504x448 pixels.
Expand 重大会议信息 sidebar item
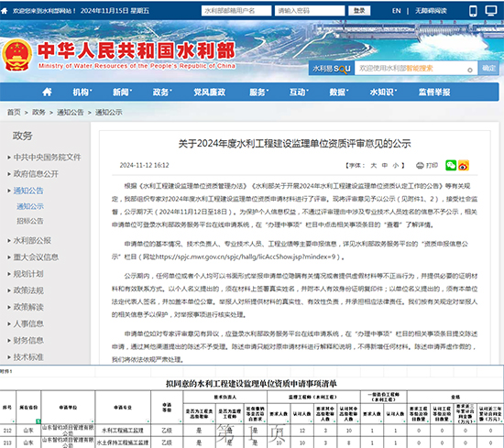coord(36,257)
